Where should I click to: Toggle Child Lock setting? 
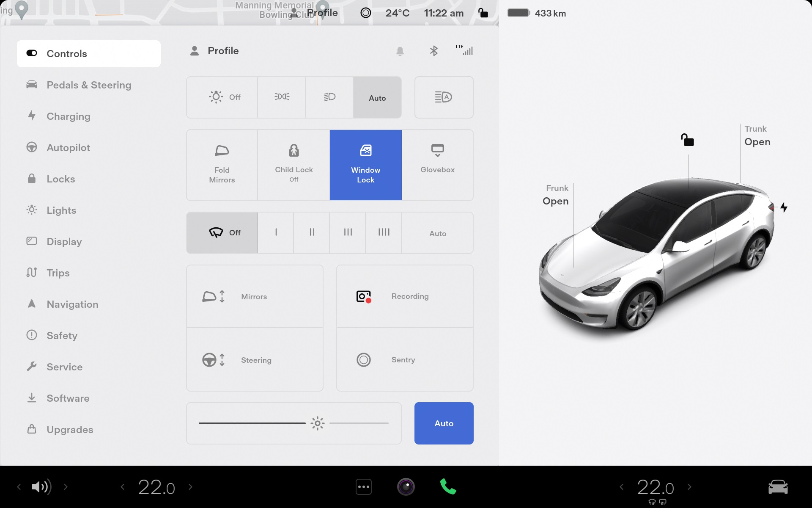[x=294, y=165]
